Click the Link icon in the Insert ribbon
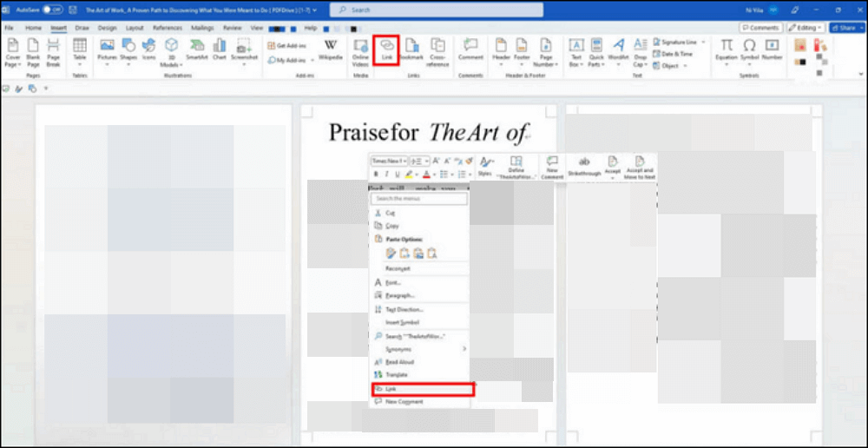 (x=387, y=49)
